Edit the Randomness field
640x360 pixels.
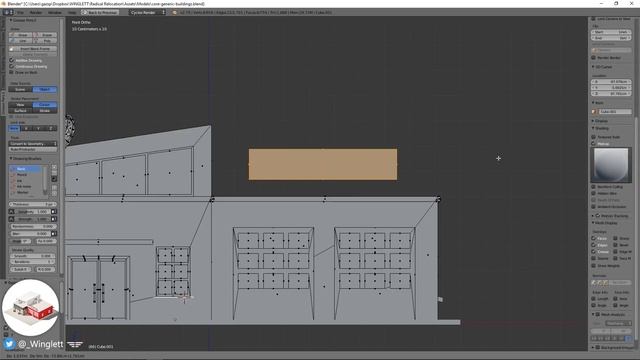pos(33,227)
